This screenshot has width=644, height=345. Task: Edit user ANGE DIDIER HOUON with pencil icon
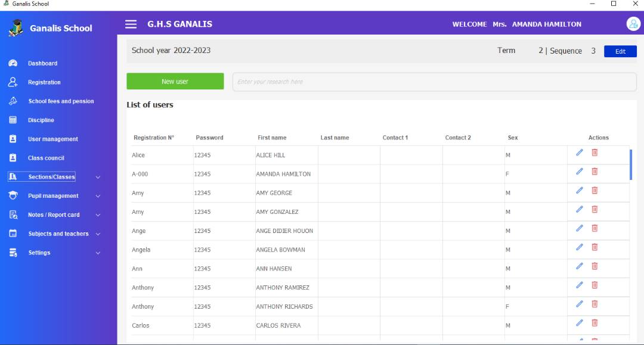(580, 228)
